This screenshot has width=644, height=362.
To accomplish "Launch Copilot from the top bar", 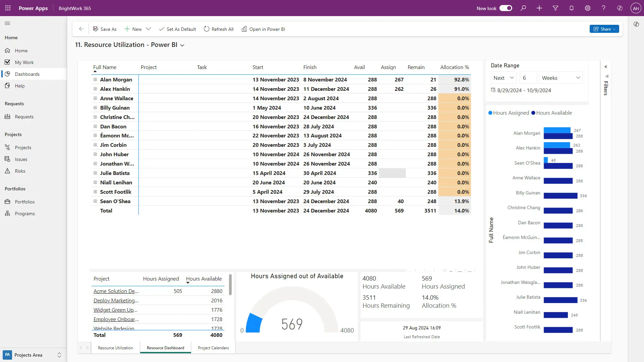I will coord(620,8).
